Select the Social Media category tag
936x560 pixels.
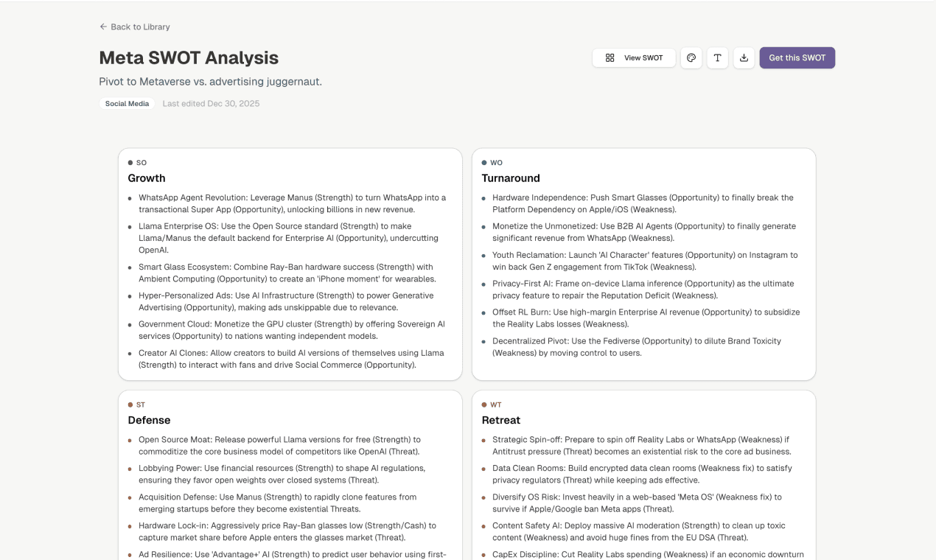point(126,103)
